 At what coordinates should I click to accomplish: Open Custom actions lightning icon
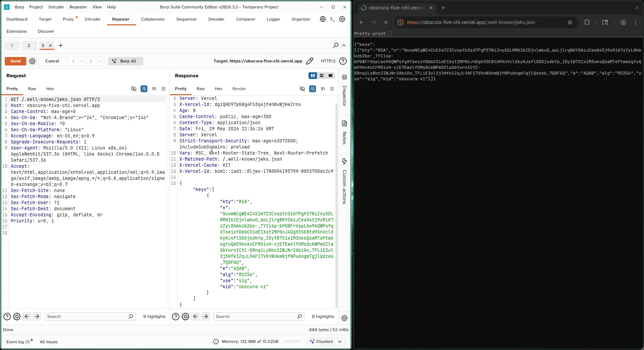[x=344, y=161]
